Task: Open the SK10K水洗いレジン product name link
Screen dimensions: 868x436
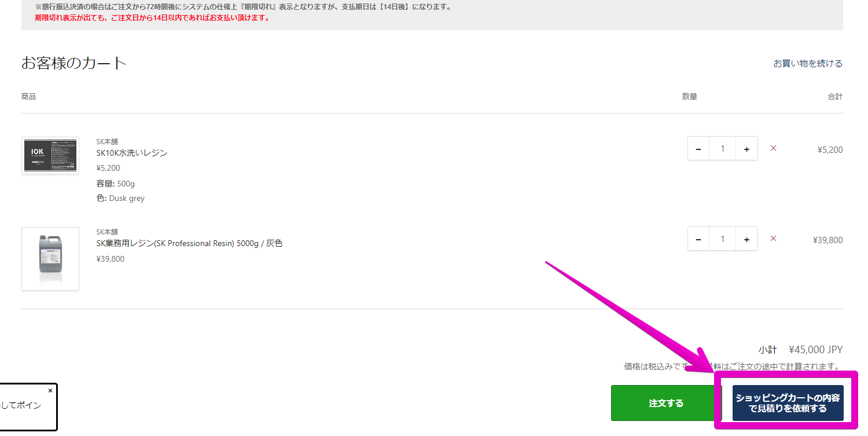Action: (x=132, y=153)
